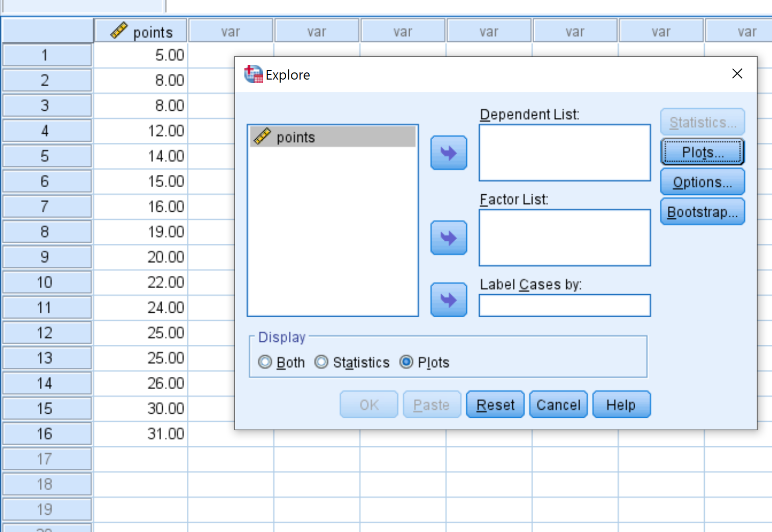Click the cell with value 30.00
Screen dimensions: 772x532
pos(141,409)
